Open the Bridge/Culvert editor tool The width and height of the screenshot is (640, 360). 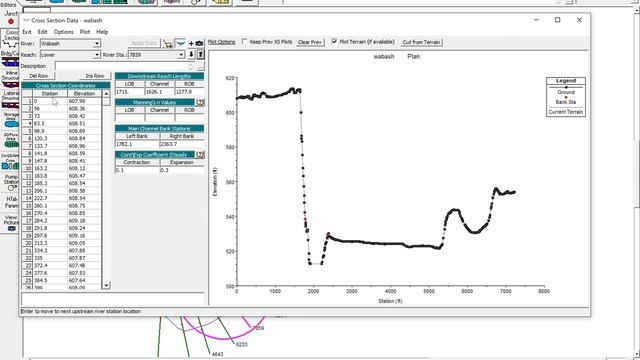pyautogui.click(x=10, y=59)
